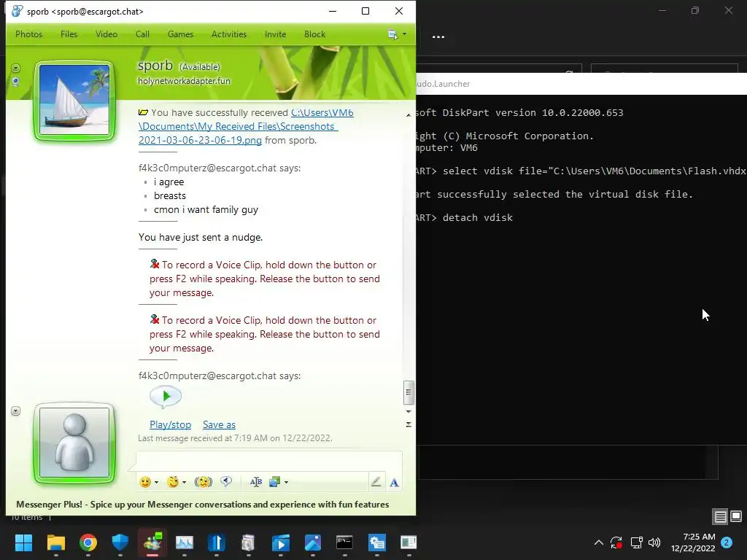The height and width of the screenshot is (560, 747).
Task: Click sporb's sailboat display picture
Action: tap(74, 100)
